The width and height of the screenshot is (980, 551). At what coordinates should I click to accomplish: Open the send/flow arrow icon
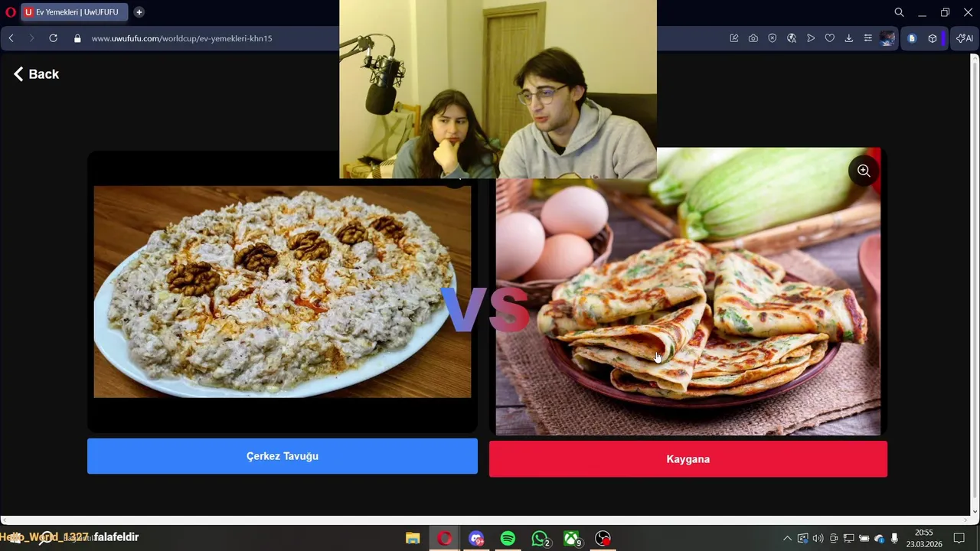[811, 38]
